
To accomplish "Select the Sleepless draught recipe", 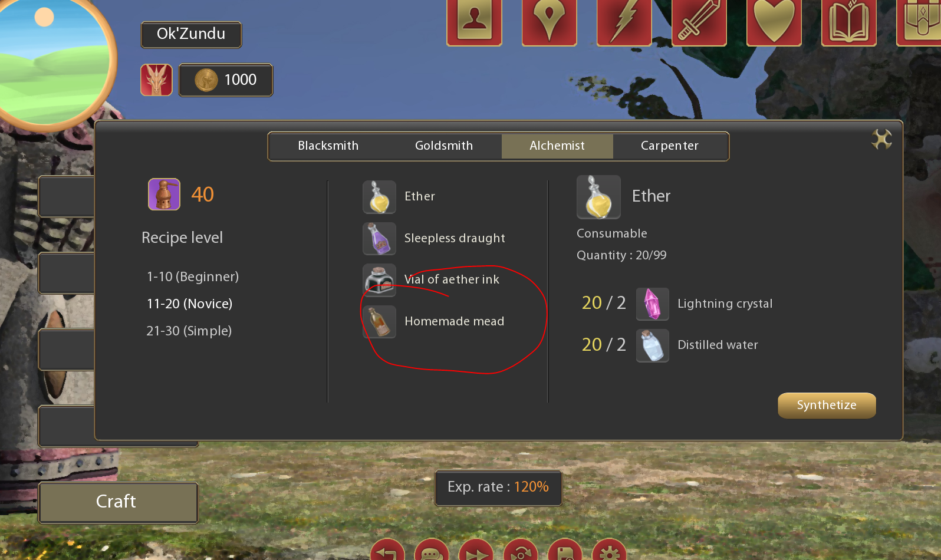I will (x=434, y=238).
